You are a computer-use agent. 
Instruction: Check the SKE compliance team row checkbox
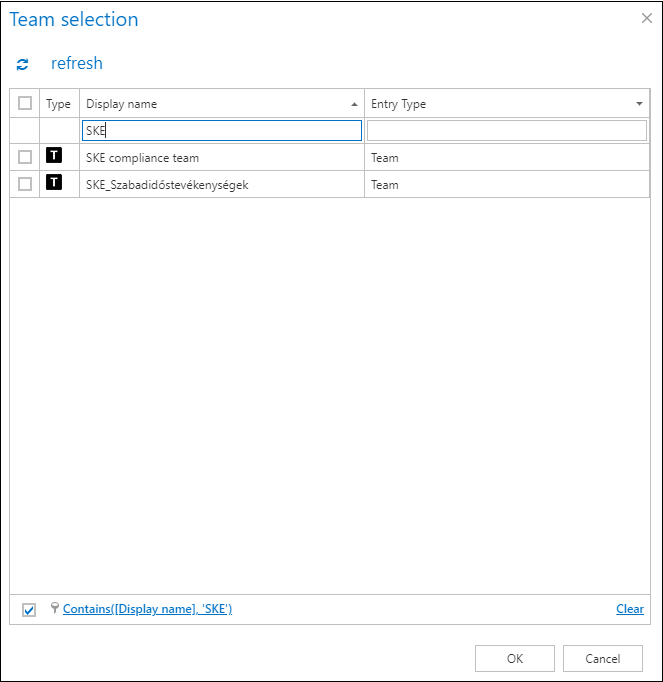pyautogui.click(x=25, y=157)
